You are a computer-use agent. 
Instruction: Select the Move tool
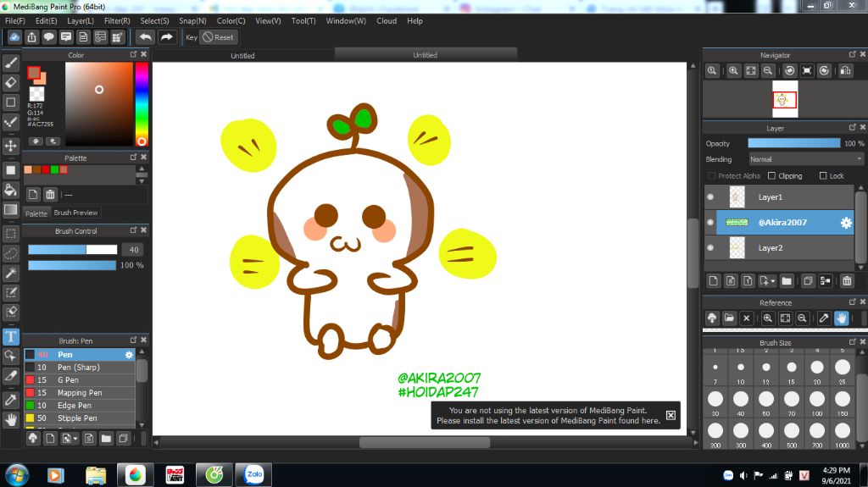click(10, 146)
